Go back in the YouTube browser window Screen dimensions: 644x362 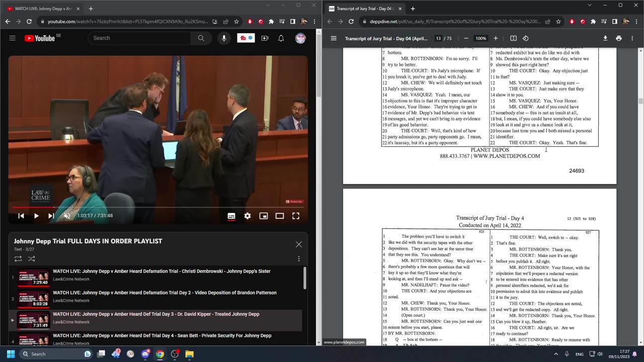click(x=7, y=22)
